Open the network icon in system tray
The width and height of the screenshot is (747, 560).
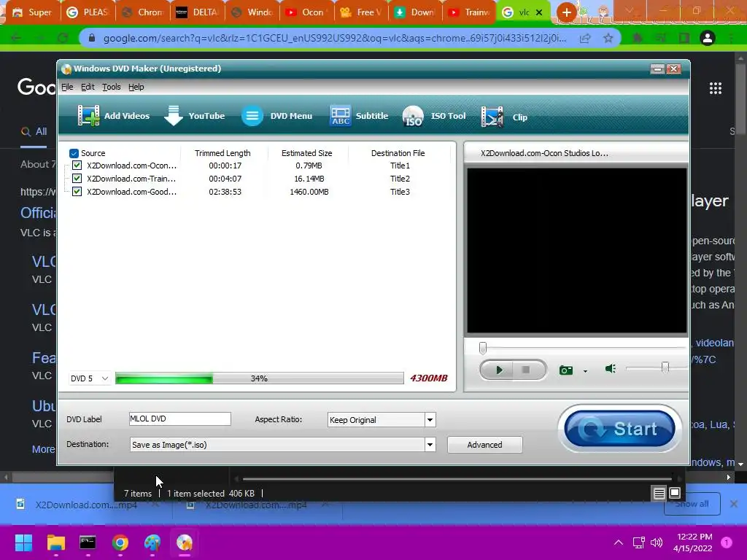point(638,542)
